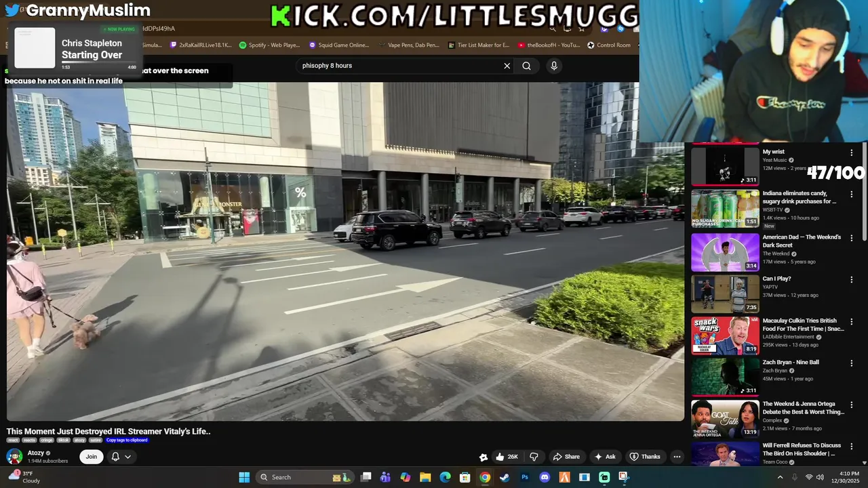The image size is (868, 488).
Task: Click the Now Playing album art thumbnail
Action: [x=35, y=48]
